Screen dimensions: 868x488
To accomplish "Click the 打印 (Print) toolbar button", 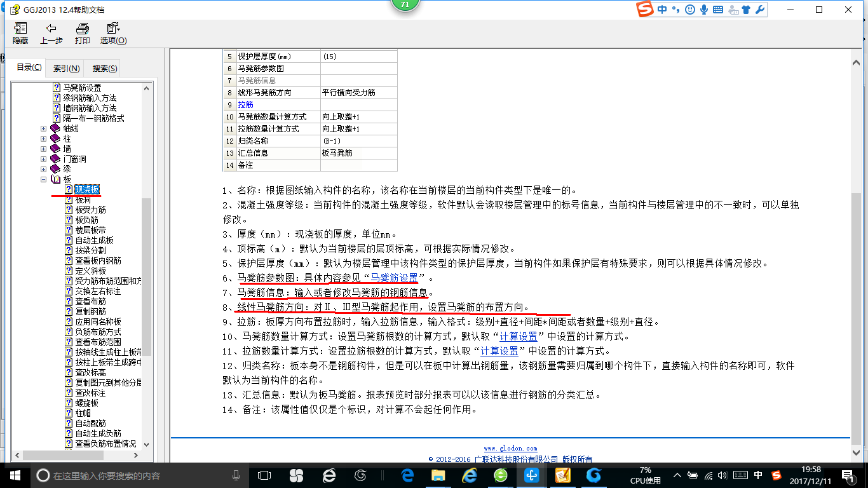I will click(x=82, y=34).
